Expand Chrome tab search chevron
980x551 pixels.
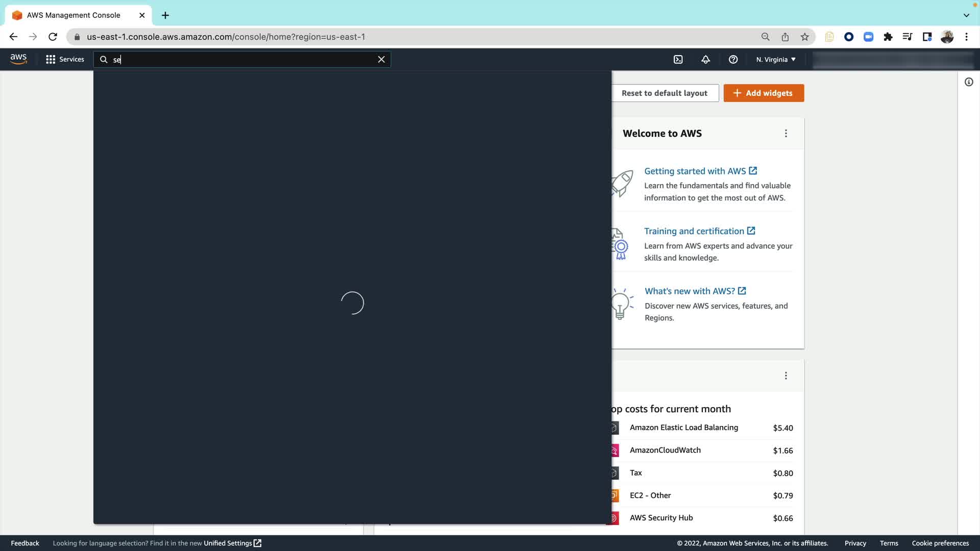point(966,15)
